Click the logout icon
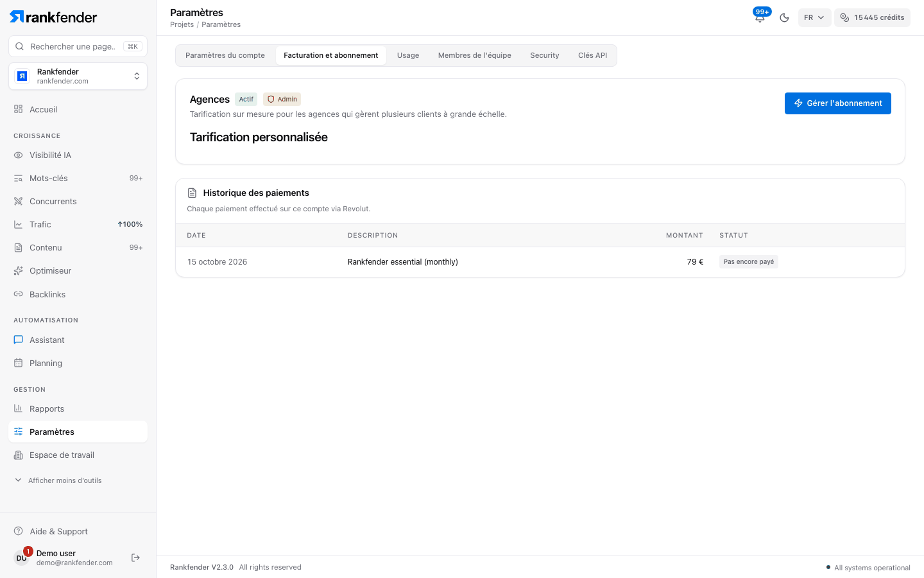This screenshot has height=578, width=924. (x=135, y=557)
